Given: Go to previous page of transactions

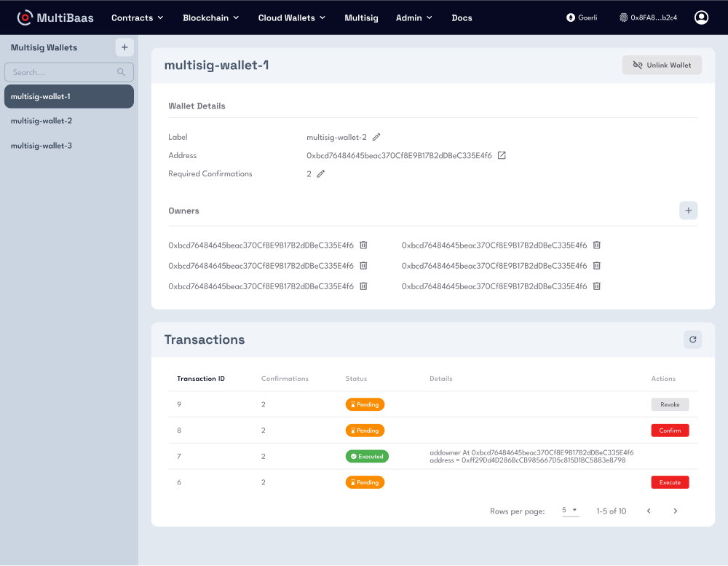Looking at the screenshot, I should 649,511.
